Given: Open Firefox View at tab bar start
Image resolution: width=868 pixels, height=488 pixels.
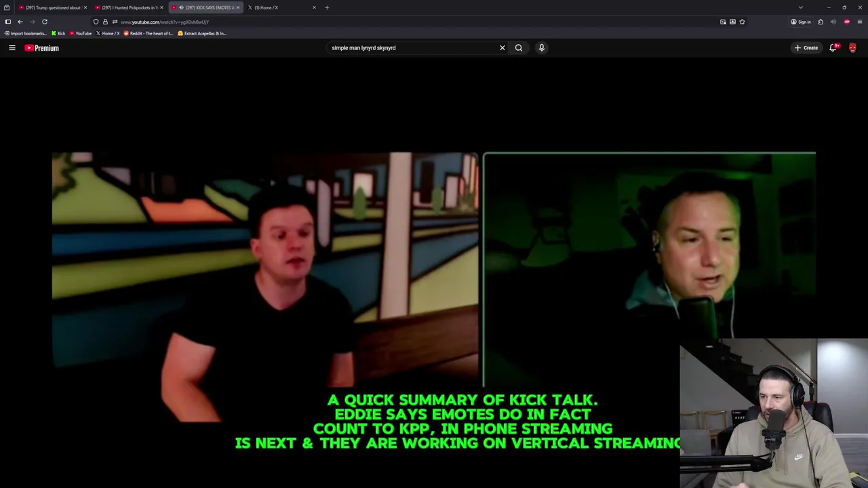Looking at the screenshot, I should [7, 7].
